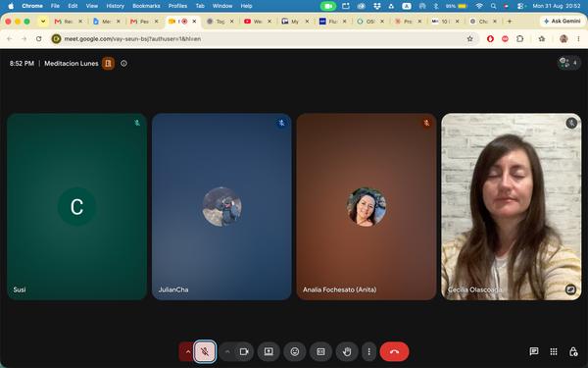
Task: Select Cecilia Olascoaga's video tile
Action: point(512,206)
